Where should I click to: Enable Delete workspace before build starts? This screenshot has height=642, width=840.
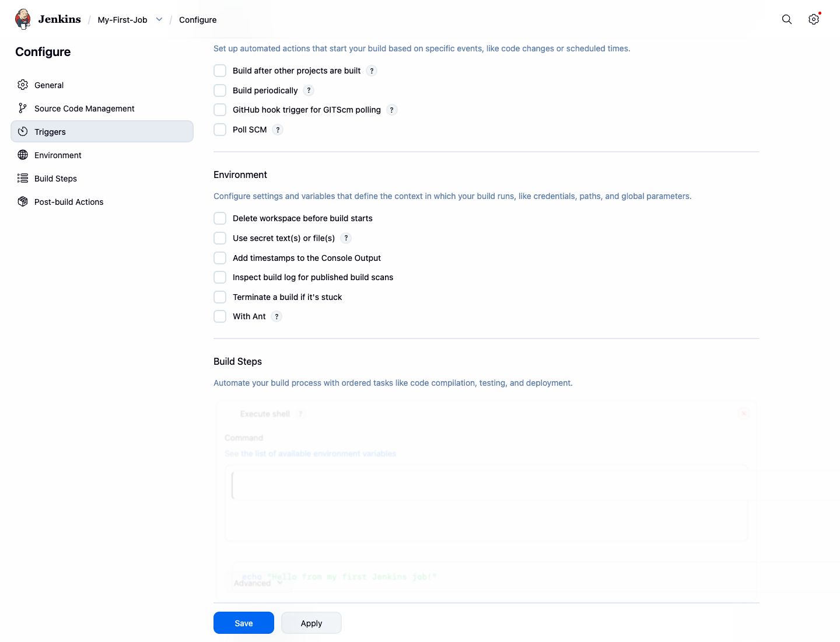click(220, 218)
